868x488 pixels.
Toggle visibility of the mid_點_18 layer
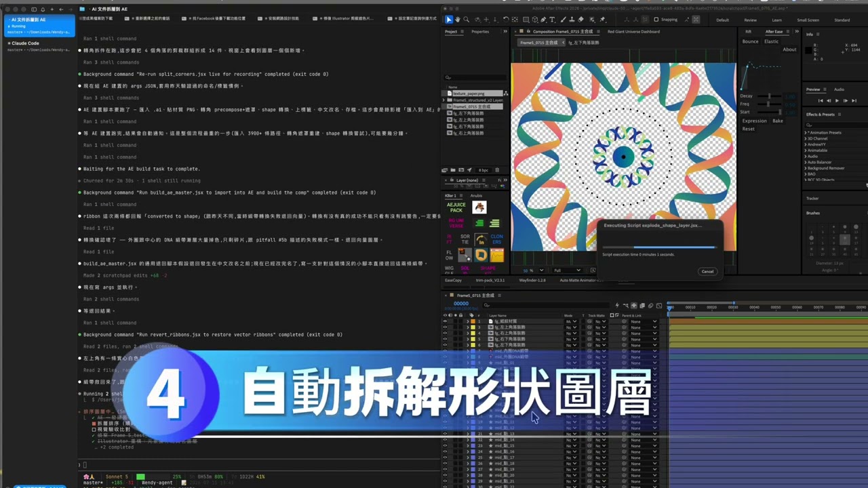click(x=445, y=464)
